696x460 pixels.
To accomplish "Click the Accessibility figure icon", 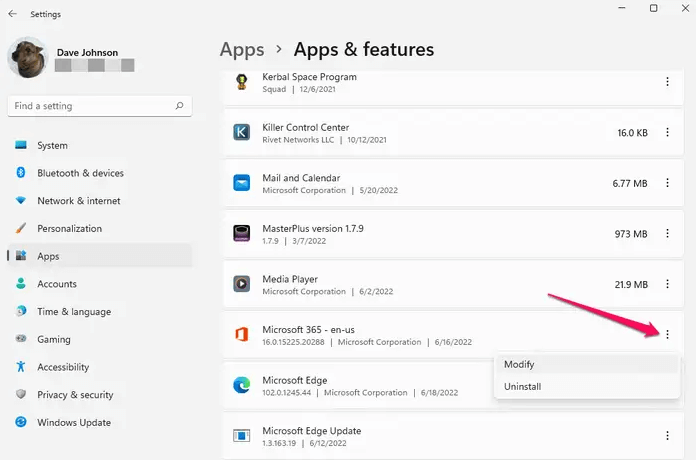I will click(20, 366).
